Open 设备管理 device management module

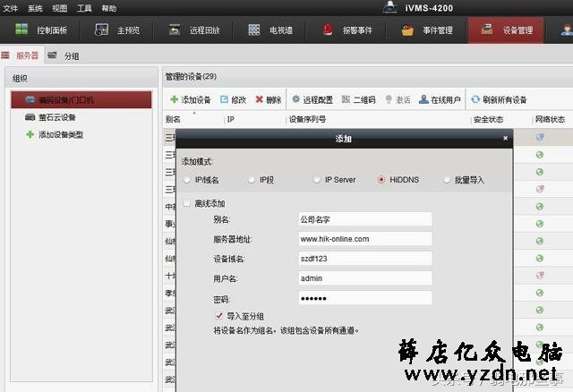coord(506,30)
